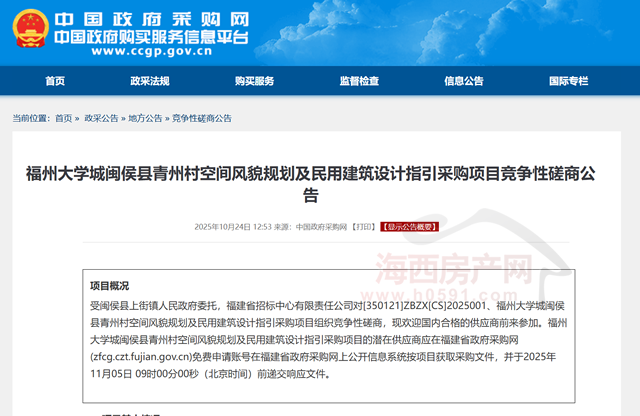Click the national emblem logo icon
This screenshot has height=416, width=640.
[x=24, y=29]
